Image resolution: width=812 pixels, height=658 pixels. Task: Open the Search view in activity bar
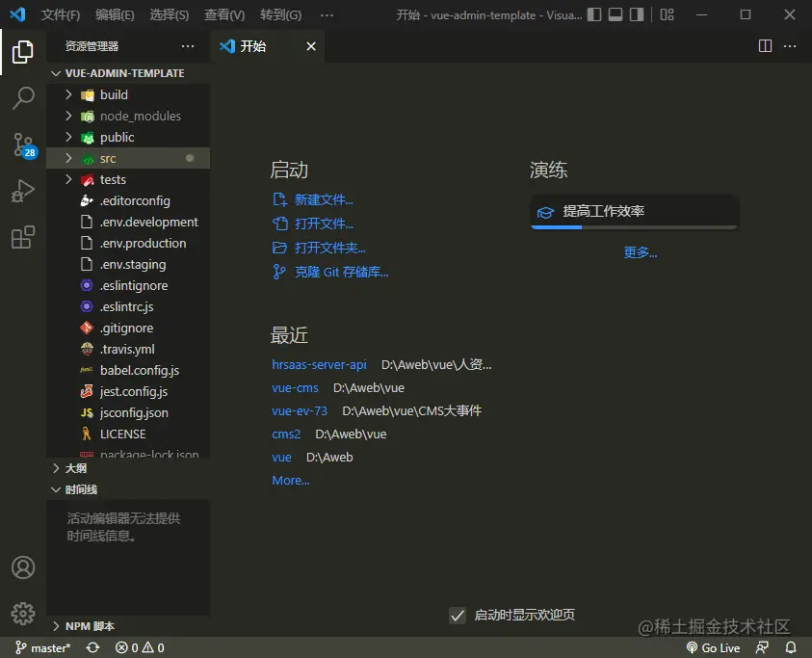pos(23,97)
